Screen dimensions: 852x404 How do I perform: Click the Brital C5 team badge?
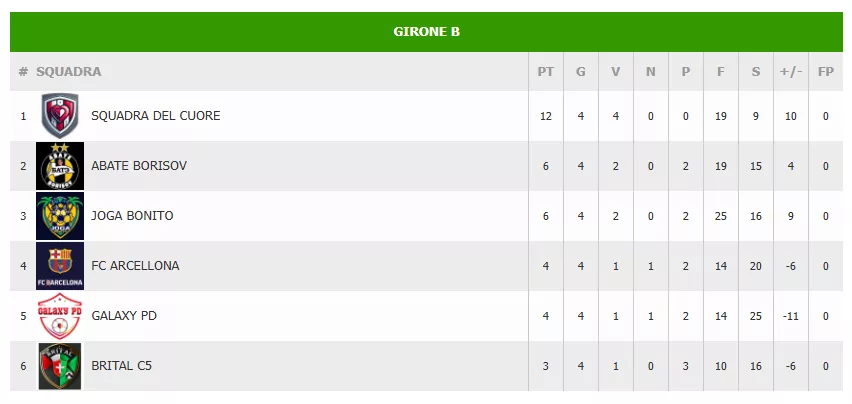tap(60, 366)
